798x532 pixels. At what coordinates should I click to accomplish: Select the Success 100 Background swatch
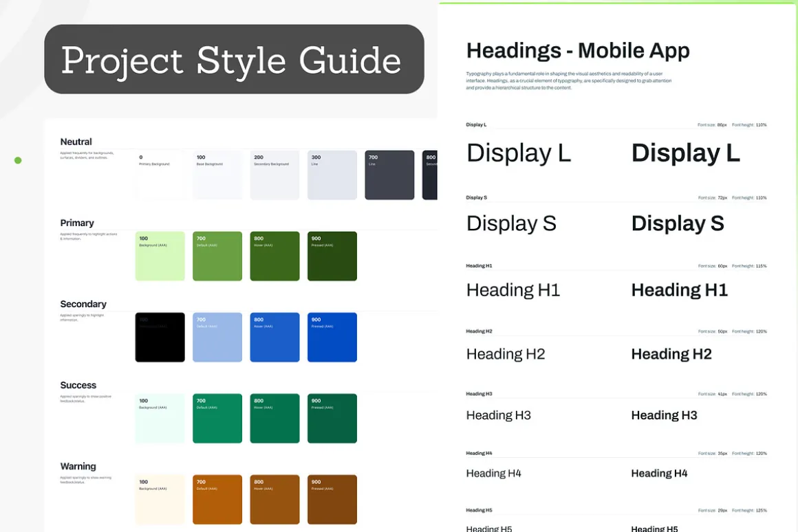(160, 418)
